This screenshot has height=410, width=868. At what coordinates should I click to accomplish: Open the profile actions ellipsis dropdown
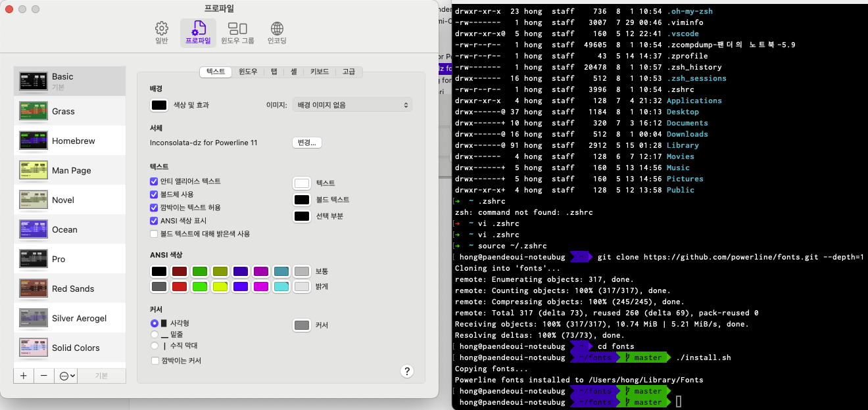[x=67, y=376]
